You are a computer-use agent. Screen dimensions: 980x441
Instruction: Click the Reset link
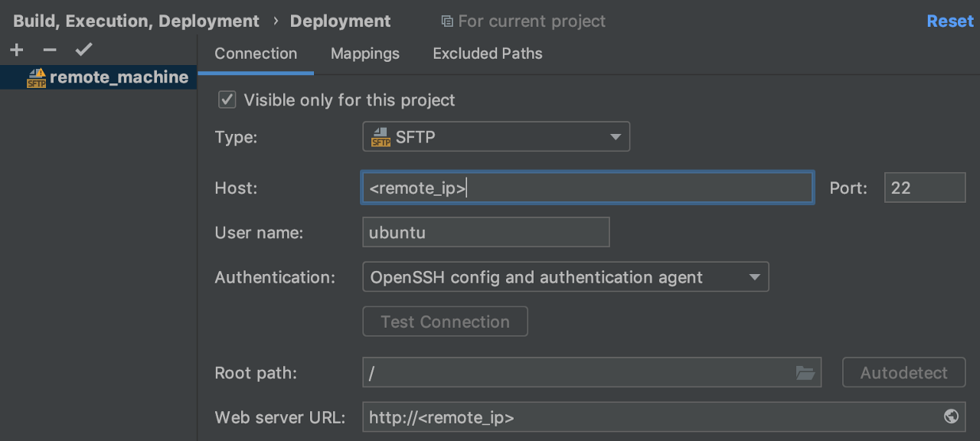tap(949, 21)
